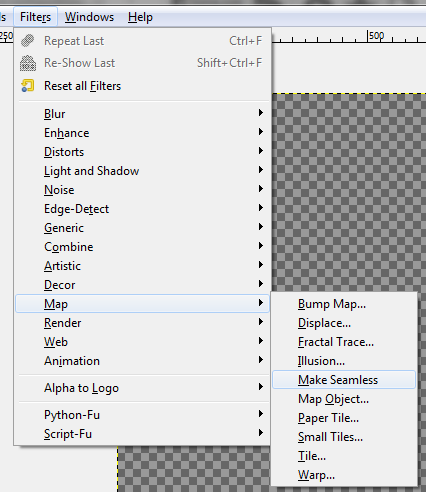Open the Windows menu
Viewport: 426px width, 492px height.
coord(89,17)
